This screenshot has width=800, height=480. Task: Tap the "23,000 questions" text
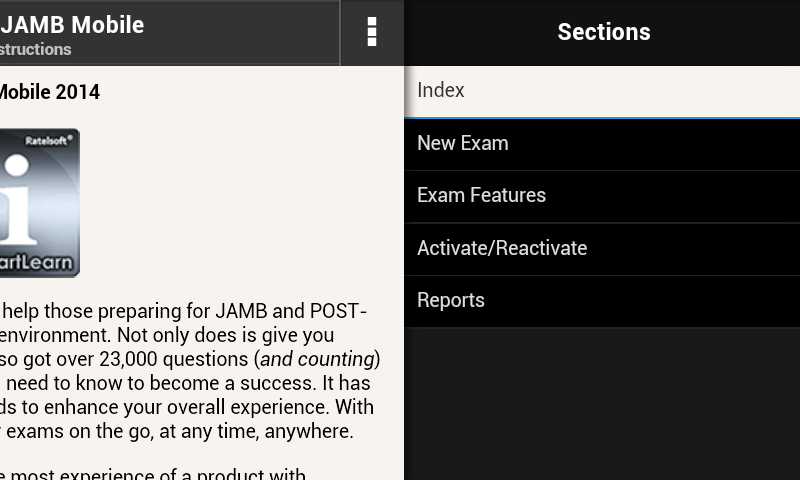[173, 359]
